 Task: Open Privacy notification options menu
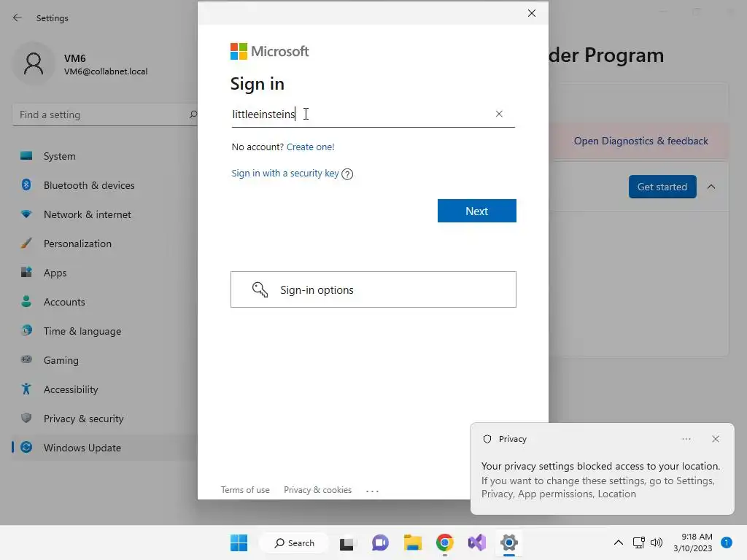pyautogui.click(x=686, y=439)
